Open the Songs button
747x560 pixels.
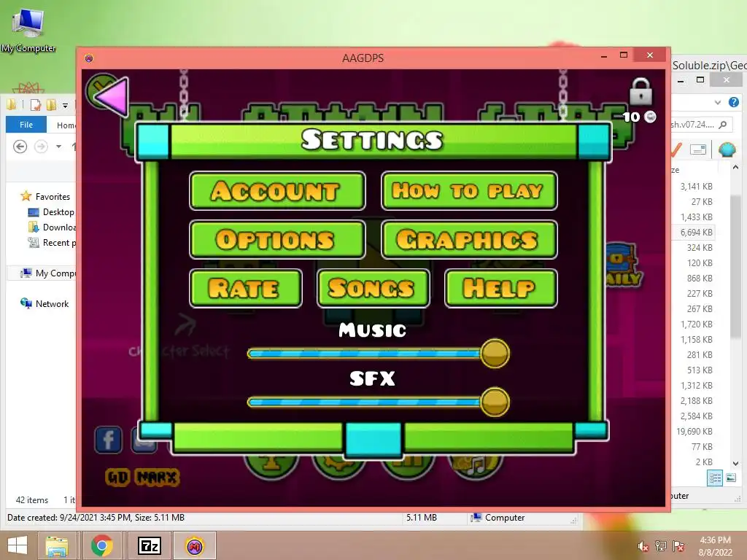[373, 288]
